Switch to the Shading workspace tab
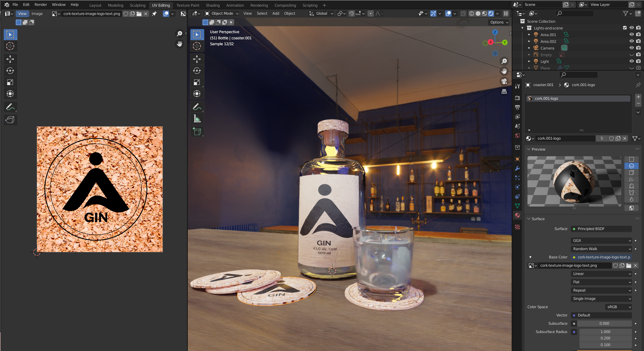The image size is (644, 351). (212, 5)
